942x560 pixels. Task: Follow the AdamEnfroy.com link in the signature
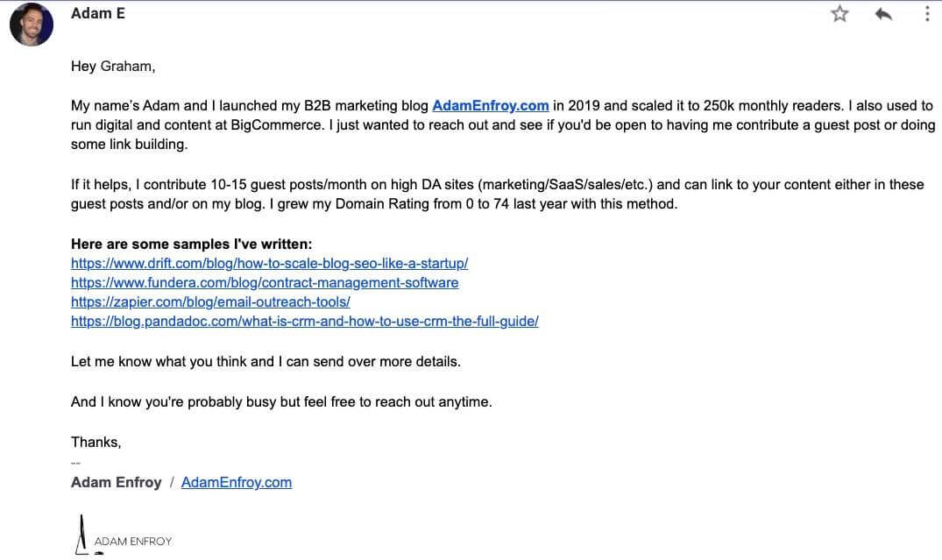pyautogui.click(x=236, y=482)
